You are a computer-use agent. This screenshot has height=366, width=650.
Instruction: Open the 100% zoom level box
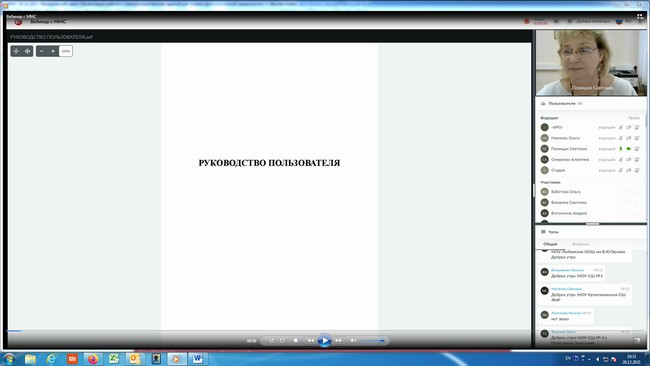click(65, 51)
